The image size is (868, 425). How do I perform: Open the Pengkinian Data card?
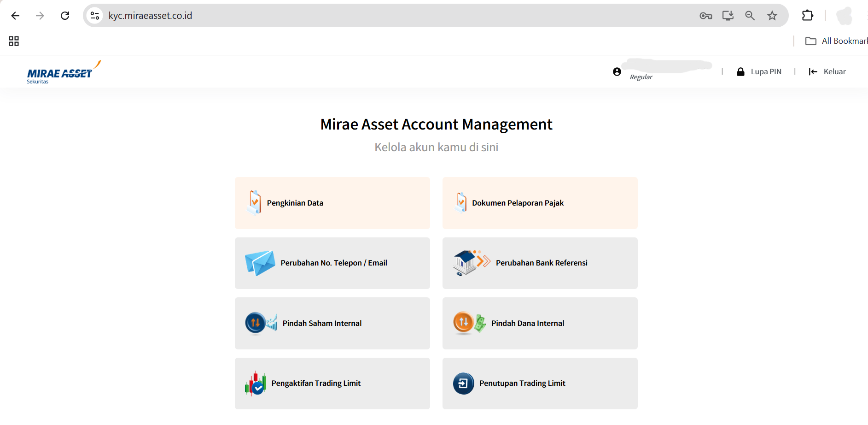[x=332, y=203]
